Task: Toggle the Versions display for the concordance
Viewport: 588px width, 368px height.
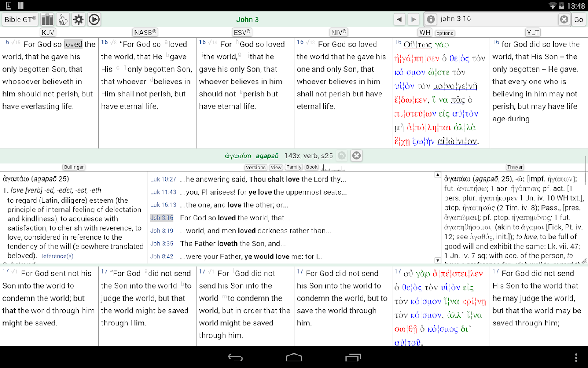Action: click(256, 167)
